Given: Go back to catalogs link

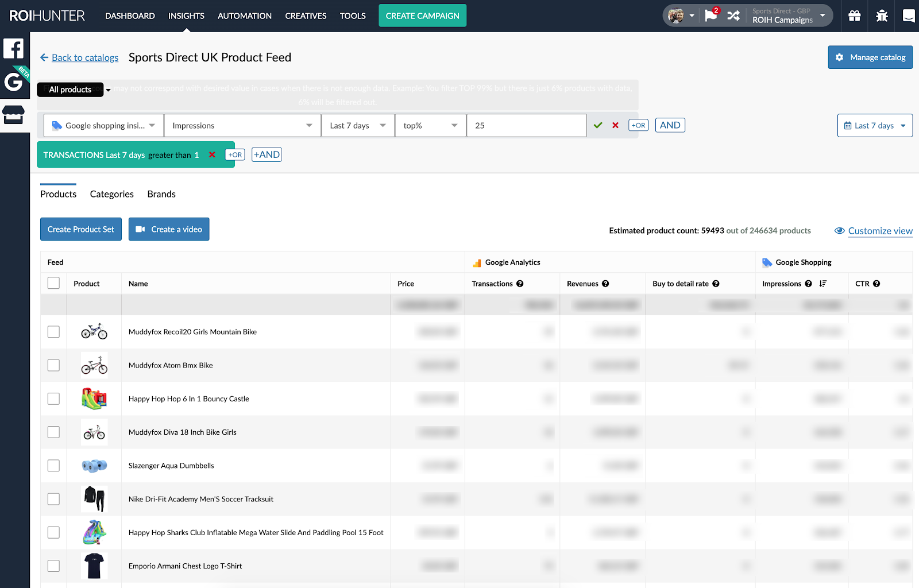Looking at the screenshot, I should 84,57.
